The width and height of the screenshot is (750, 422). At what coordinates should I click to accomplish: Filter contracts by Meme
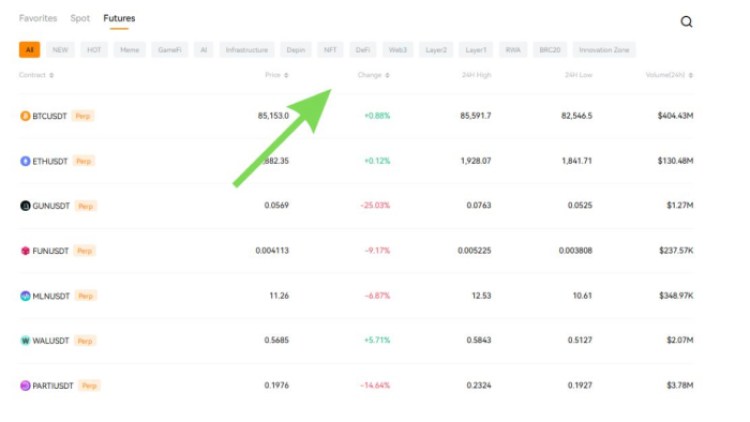(130, 50)
